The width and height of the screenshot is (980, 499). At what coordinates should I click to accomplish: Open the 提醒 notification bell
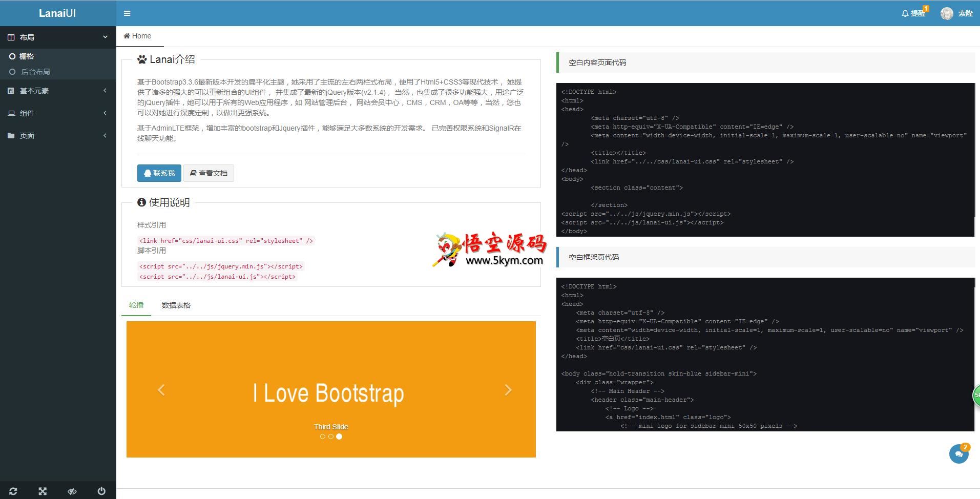point(913,13)
